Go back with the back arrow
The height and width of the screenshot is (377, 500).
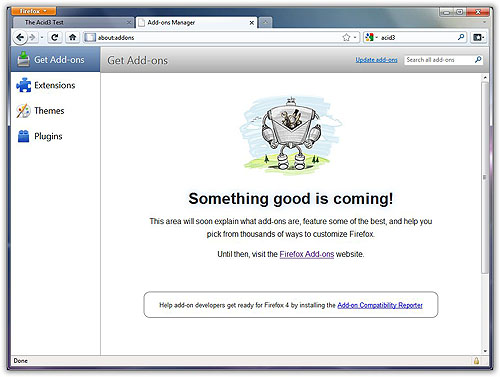coord(20,37)
